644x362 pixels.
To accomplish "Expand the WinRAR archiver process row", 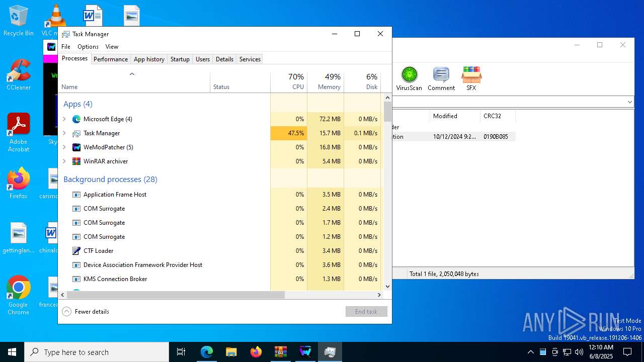I will (64, 161).
